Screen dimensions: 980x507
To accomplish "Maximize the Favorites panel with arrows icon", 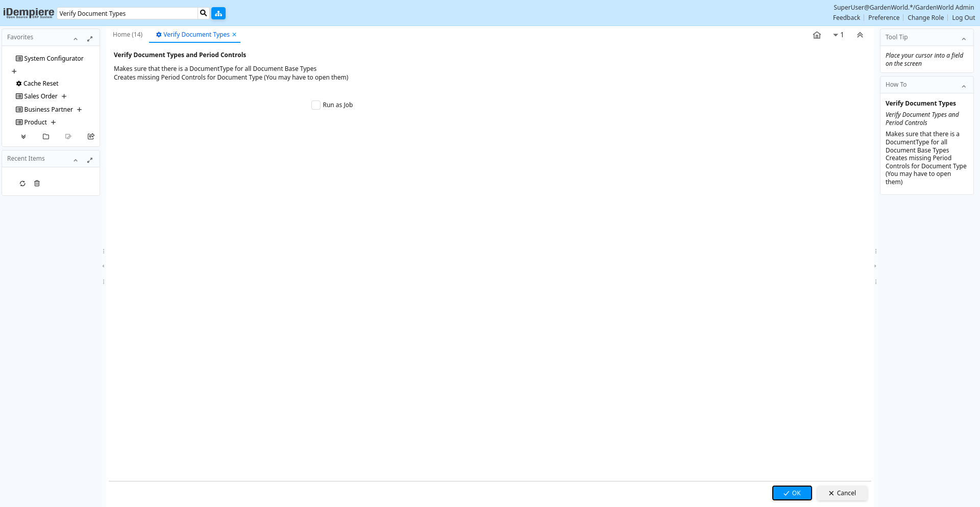I will [x=90, y=39].
